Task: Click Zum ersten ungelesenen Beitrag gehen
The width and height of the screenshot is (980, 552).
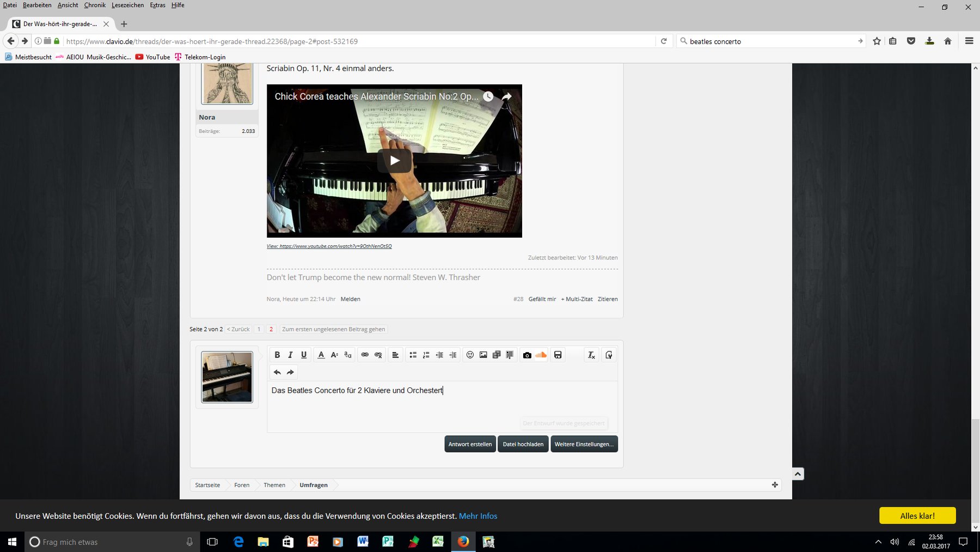Action: click(x=333, y=329)
